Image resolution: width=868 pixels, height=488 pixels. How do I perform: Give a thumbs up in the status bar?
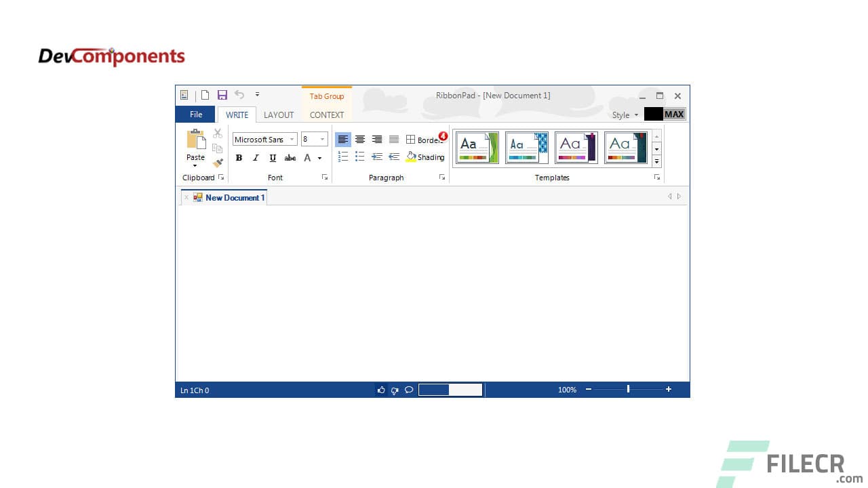pos(381,390)
